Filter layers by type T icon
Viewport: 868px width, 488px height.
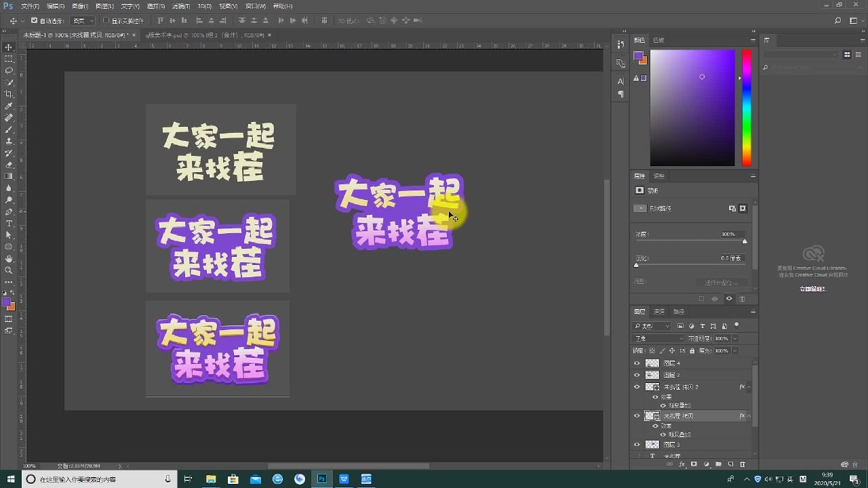coord(703,326)
